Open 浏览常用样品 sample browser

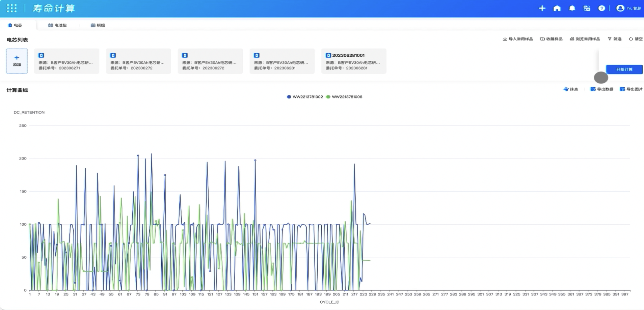click(585, 39)
